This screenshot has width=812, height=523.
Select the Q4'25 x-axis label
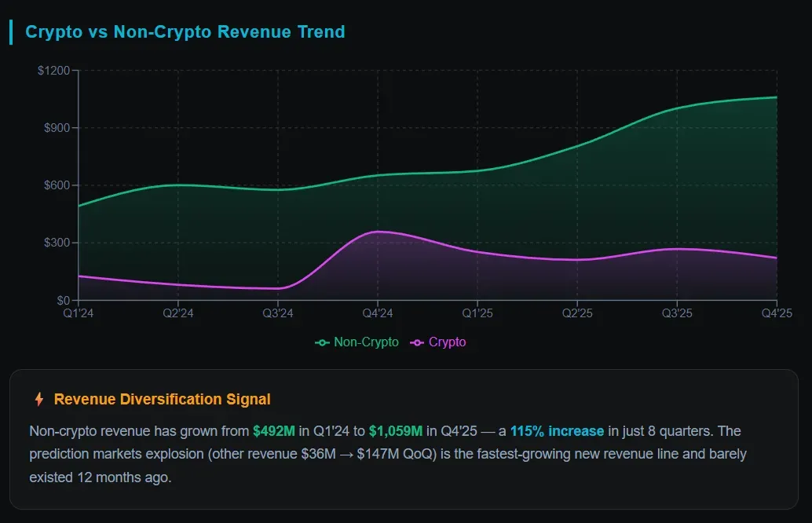tap(776, 313)
